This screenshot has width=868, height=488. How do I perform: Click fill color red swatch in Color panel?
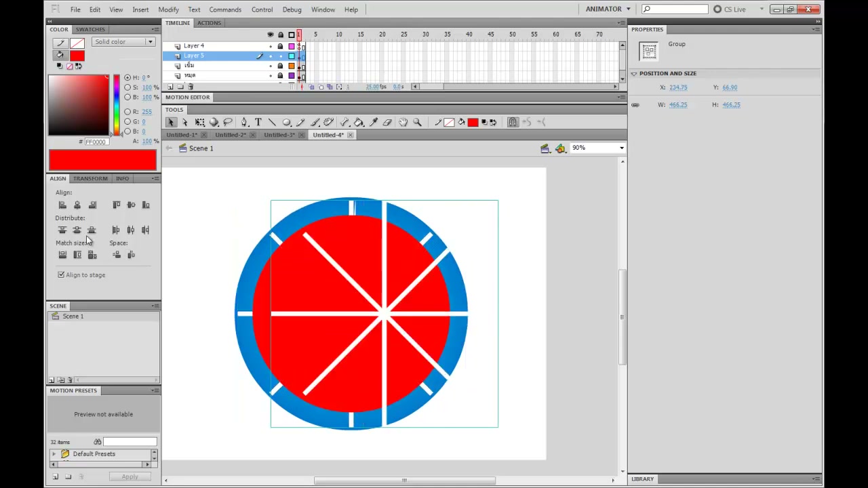point(77,56)
